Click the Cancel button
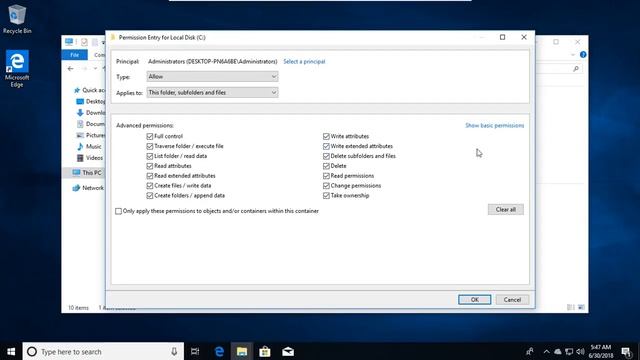 (x=512, y=300)
